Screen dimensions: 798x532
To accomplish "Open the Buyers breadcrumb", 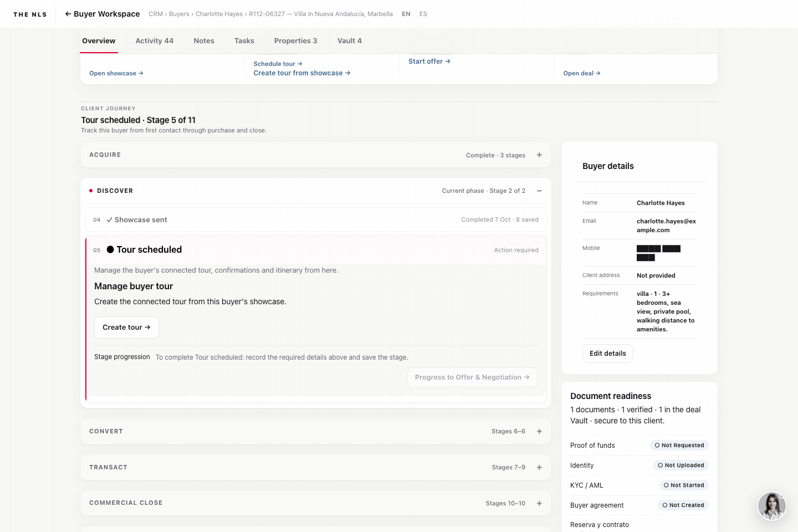I will pyautogui.click(x=179, y=14).
